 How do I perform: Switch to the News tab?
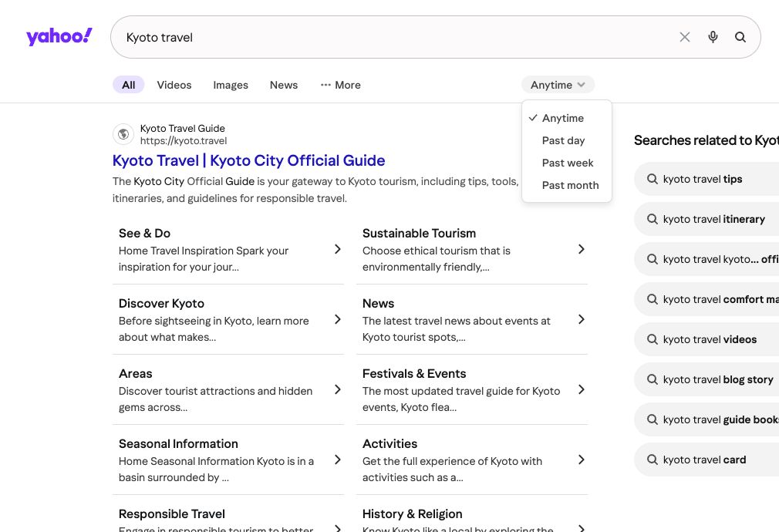pyautogui.click(x=284, y=85)
